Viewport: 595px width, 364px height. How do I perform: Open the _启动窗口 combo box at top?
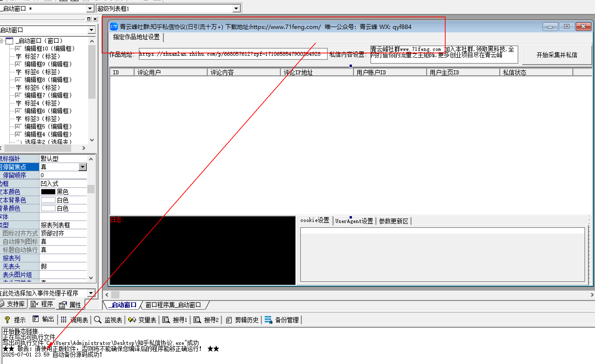(90, 9)
